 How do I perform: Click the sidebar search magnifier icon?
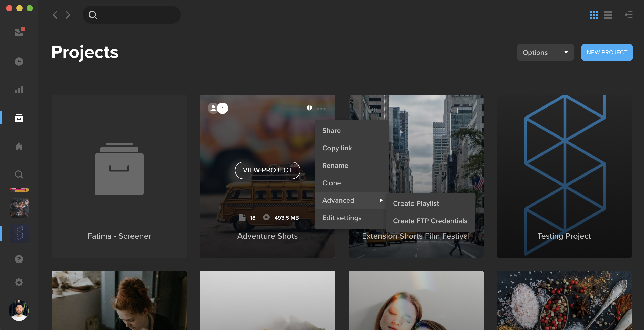pos(19,174)
